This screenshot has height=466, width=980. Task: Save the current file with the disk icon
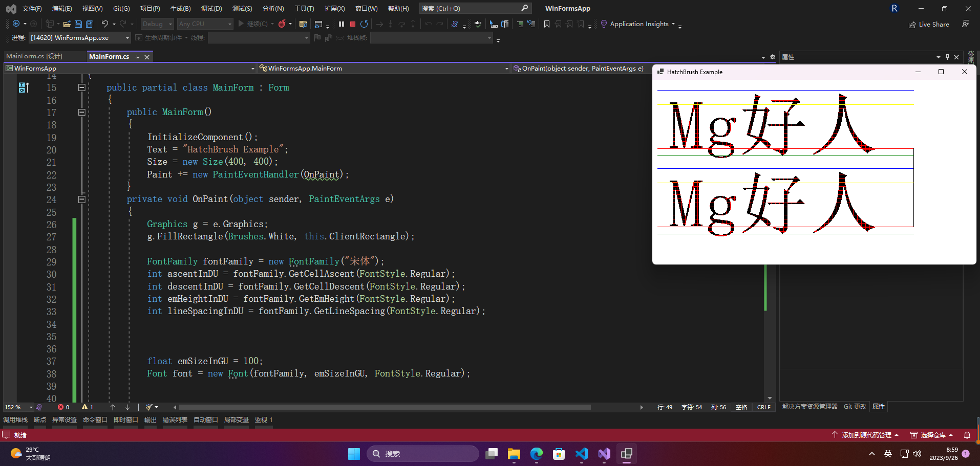point(78,24)
